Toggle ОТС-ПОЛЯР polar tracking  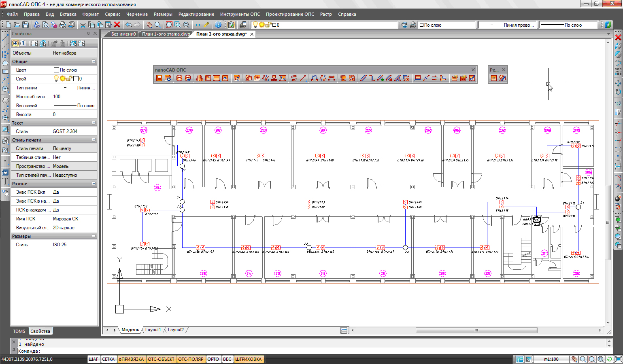pyautogui.click(x=191, y=359)
